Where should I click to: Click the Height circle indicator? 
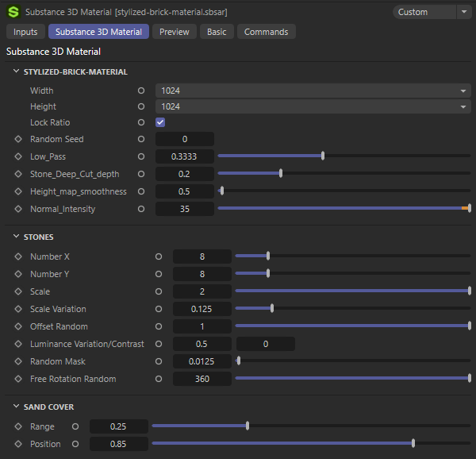(141, 106)
